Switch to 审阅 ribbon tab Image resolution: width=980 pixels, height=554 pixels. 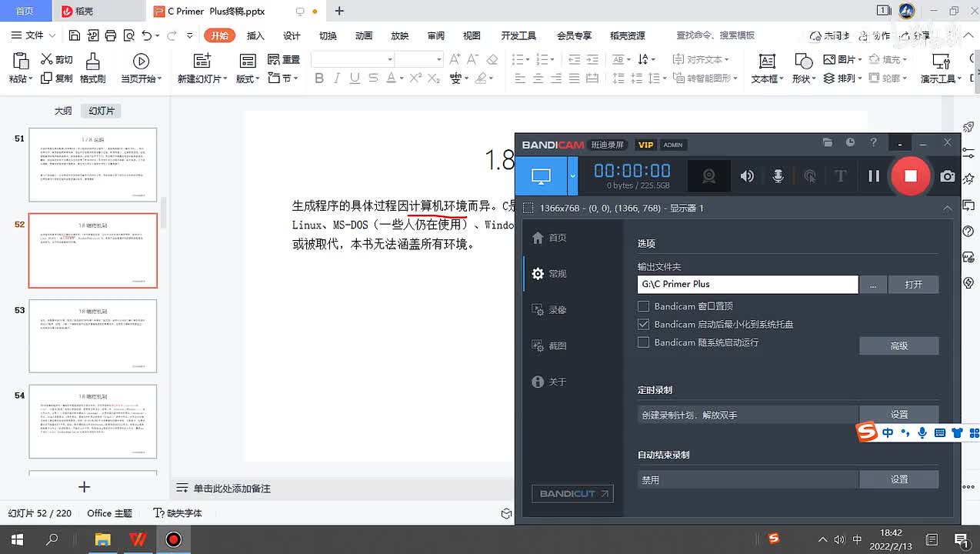pyautogui.click(x=436, y=35)
